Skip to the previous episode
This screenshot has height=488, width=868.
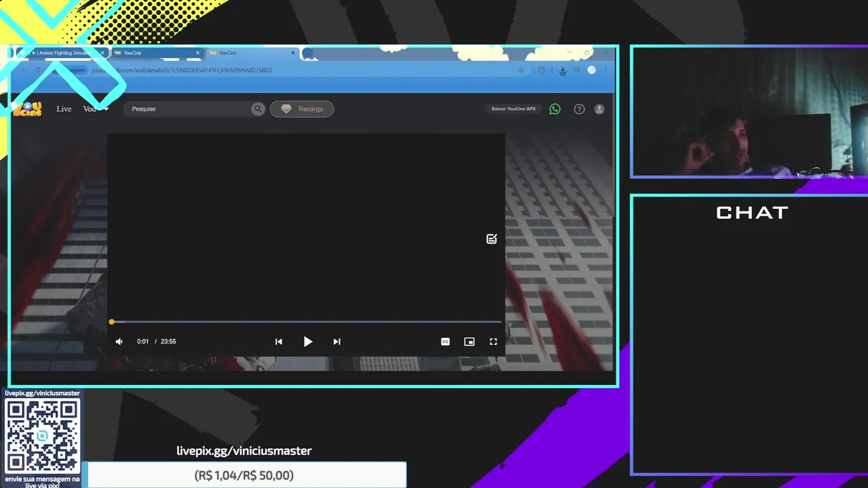279,342
